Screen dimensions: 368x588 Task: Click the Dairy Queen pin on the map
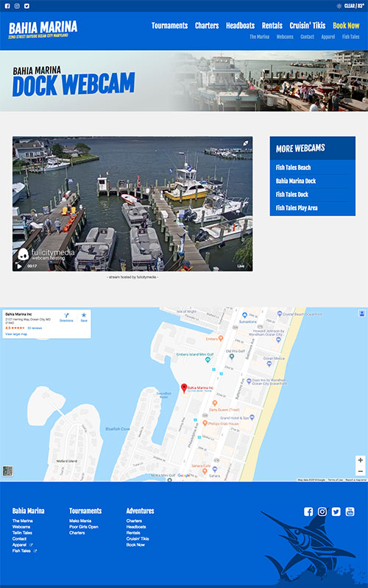(x=214, y=404)
